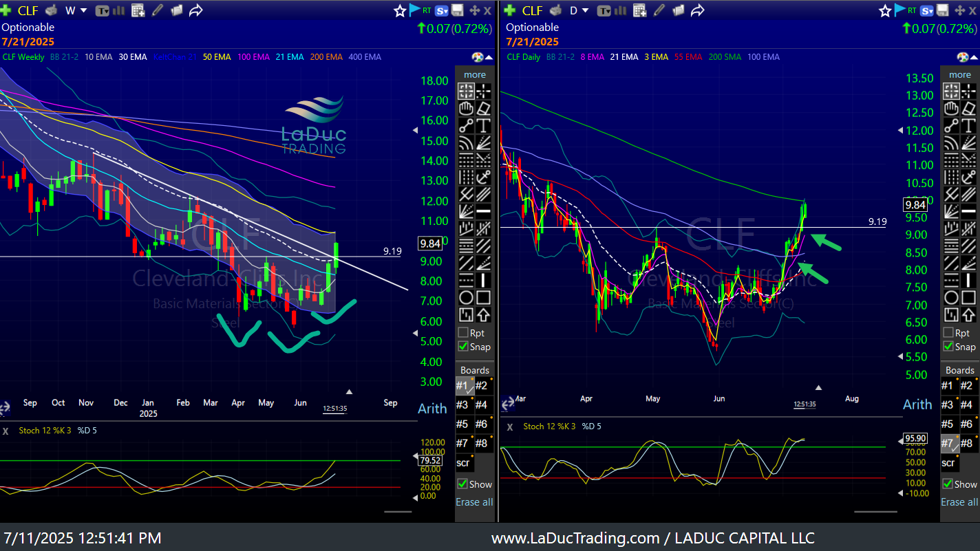Viewport: 980px width, 551px height.
Task: Activate the dotted crosshair tool in daily chart toolbar
Action: click(968, 91)
